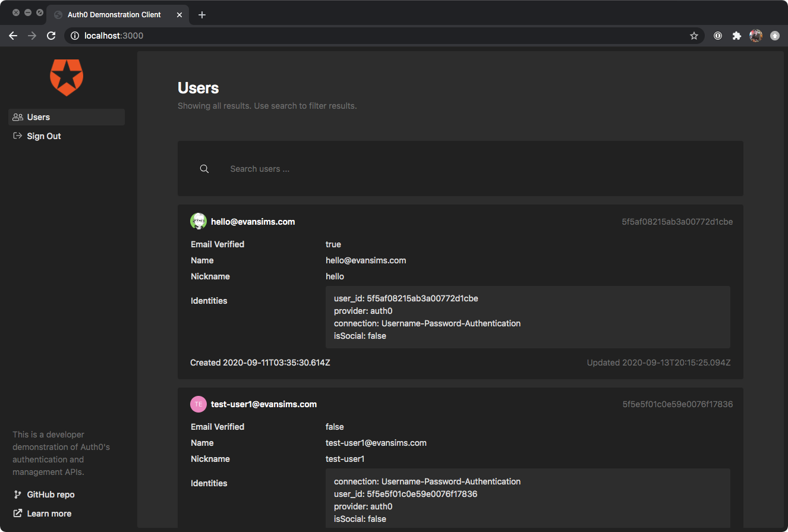The width and height of the screenshot is (788, 532).
Task: Bookmark this page with the star icon
Action: pyautogui.click(x=694, y=36)
